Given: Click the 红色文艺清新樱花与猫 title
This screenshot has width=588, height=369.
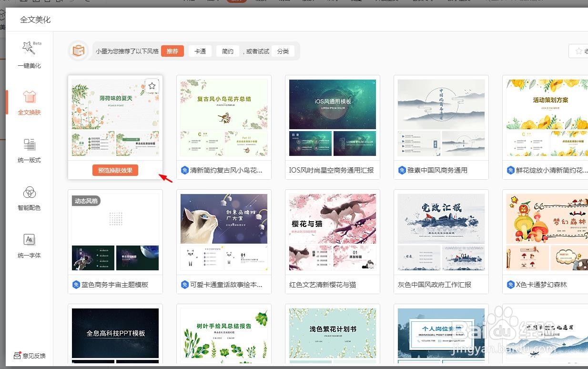Looking at the screenshot, I should coord(323,285).
